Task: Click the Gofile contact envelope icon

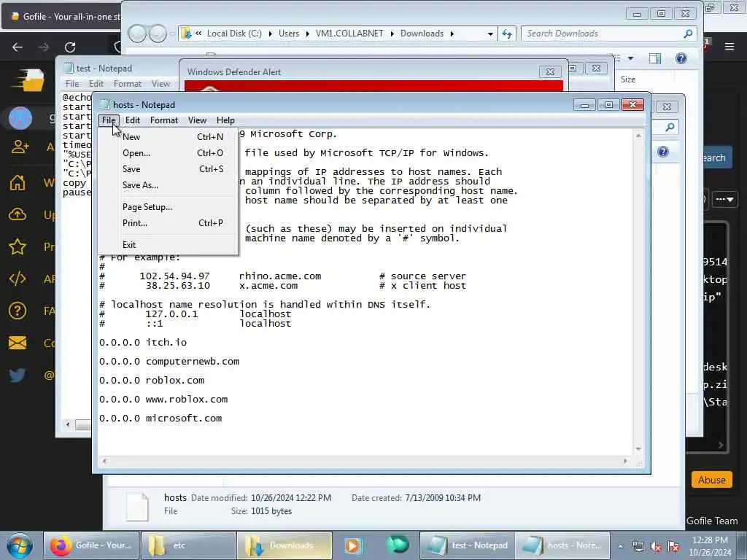Action: point(18,343)
